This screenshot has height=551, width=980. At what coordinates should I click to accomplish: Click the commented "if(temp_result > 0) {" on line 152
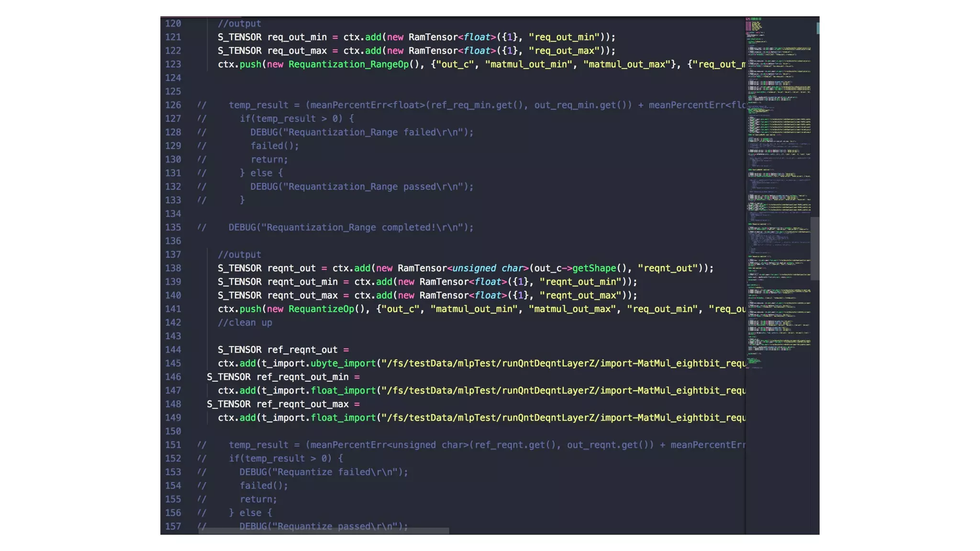286,458
